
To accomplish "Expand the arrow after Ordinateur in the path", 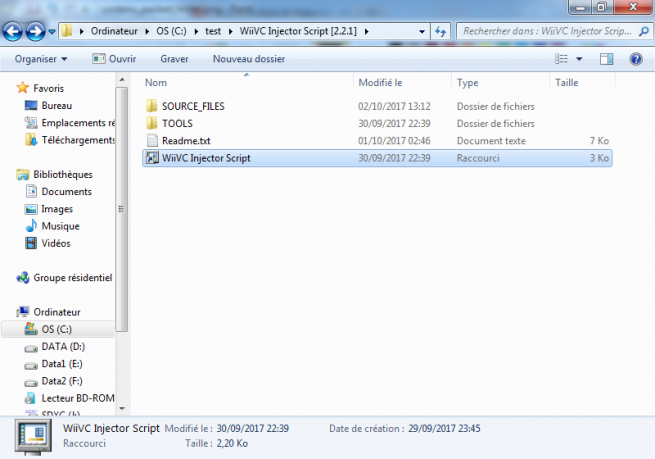I will coord(147,31).
